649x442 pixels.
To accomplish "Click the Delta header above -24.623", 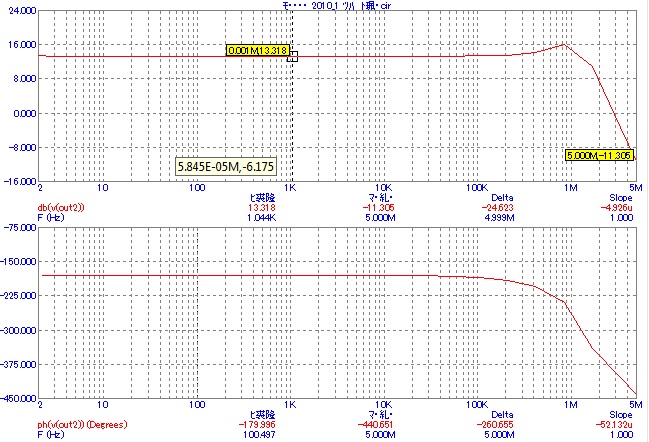I will (502, 197).
